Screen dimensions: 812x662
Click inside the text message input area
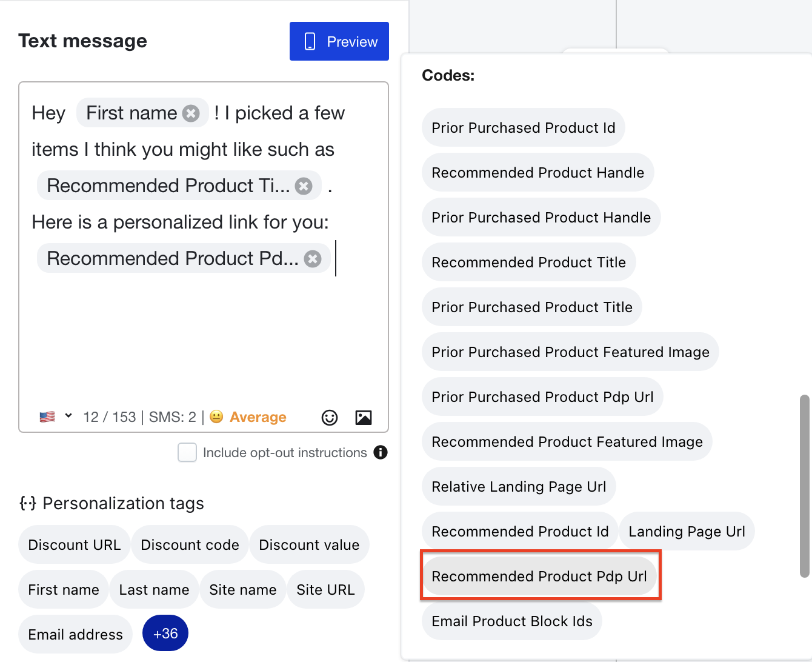tap(203, 339)
